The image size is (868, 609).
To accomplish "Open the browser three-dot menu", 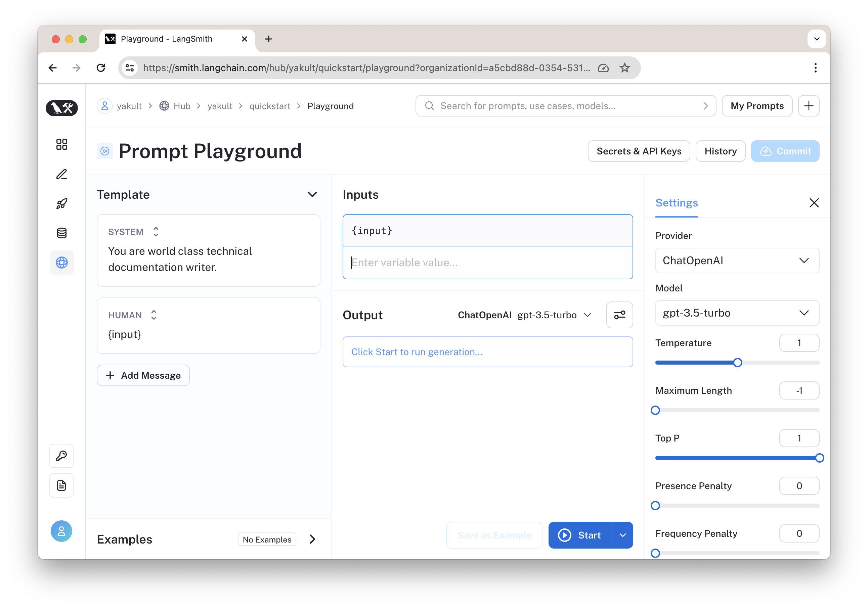I will pos(816,68).
